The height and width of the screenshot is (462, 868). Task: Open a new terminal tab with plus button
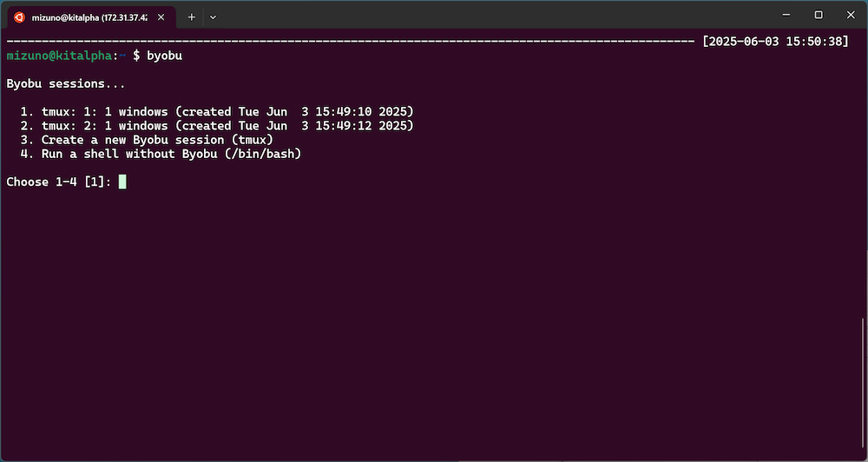[x=192, y=16]
